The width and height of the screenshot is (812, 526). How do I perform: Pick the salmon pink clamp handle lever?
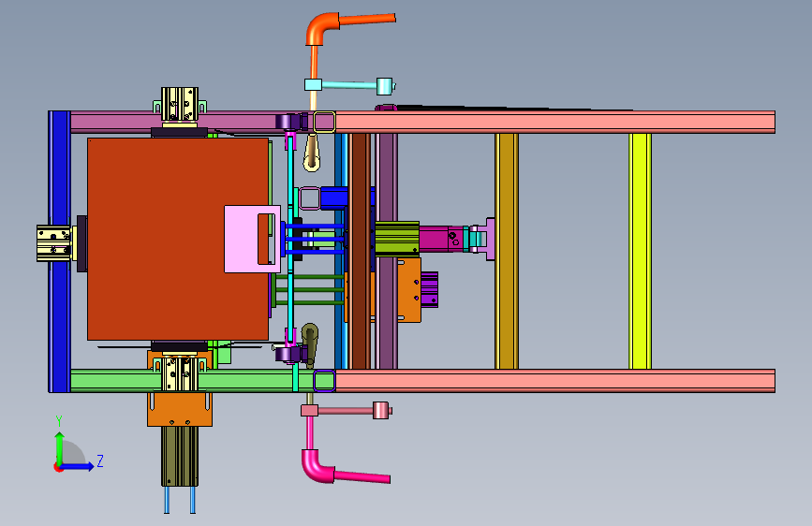pos(346,411)
